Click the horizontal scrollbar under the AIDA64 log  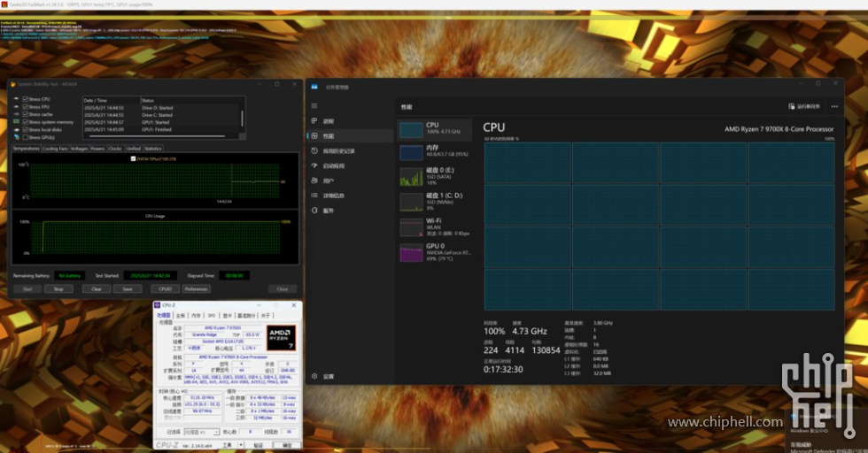(x=158, y=136)
